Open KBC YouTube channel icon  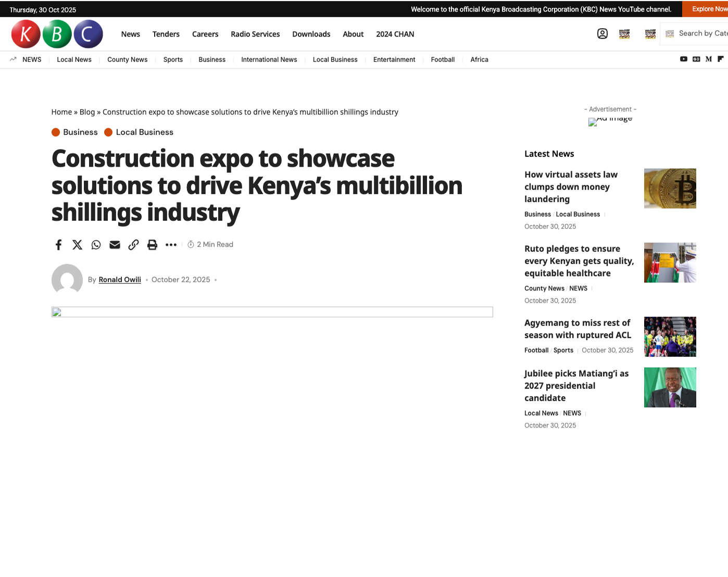point(683,59)
